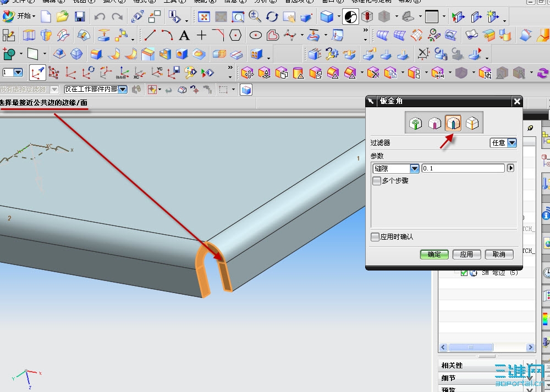Screen dimensions: 550x392
Task: Activate the Pan hand tool
Action: pos(289,16)
